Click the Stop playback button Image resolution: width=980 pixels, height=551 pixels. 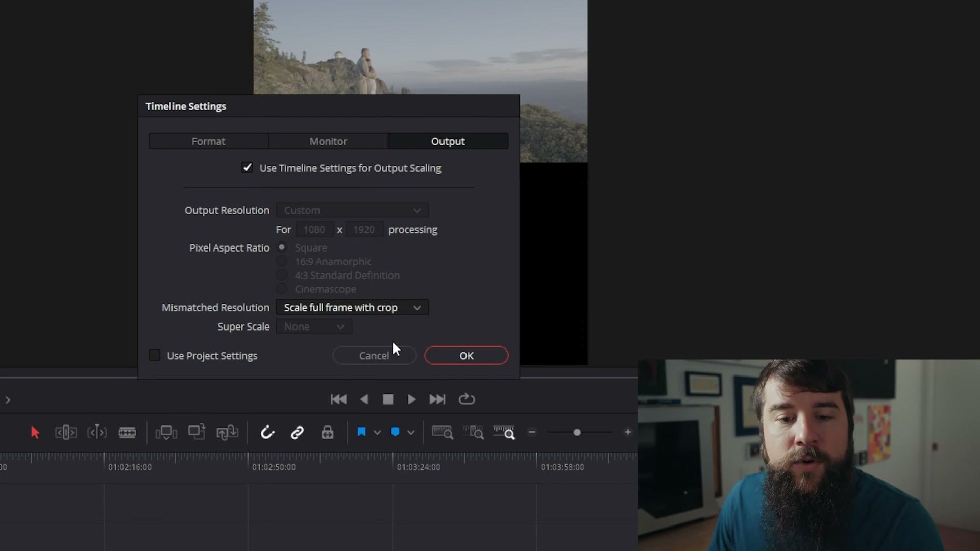(388, 399)
